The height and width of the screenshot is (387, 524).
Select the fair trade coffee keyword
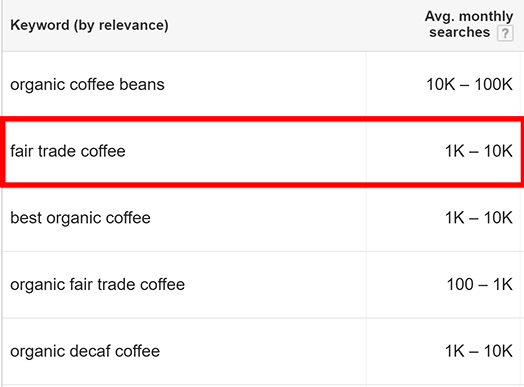[68, 151]
